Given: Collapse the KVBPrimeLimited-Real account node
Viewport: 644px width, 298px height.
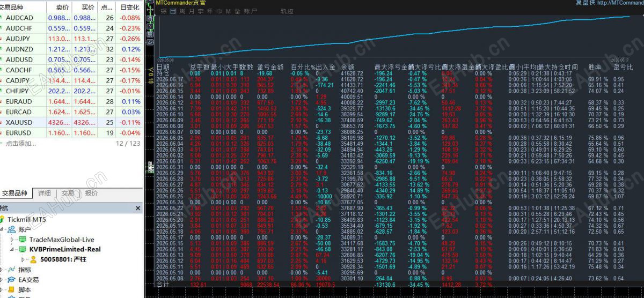Looking at the screenshot, I should pyautogui.click(x=12, y=249).
